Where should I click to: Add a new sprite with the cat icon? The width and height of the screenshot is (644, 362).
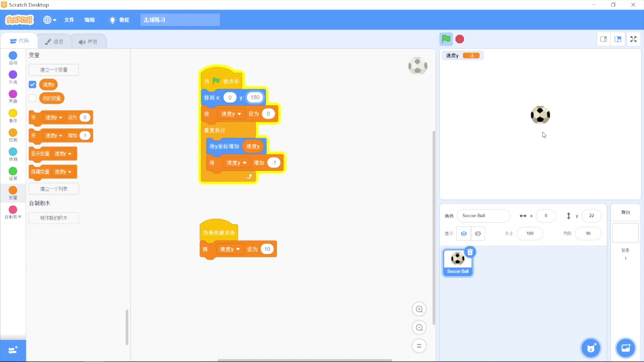(591, 347)
